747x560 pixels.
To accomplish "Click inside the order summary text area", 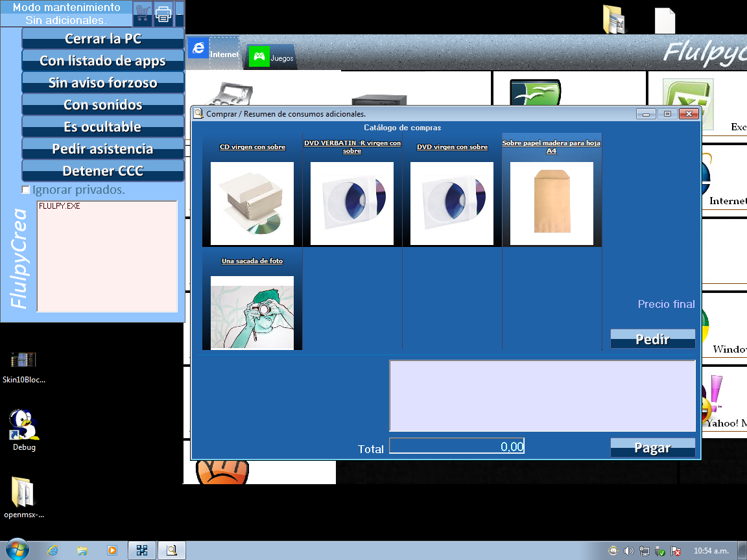I will [x=542, y=396].
